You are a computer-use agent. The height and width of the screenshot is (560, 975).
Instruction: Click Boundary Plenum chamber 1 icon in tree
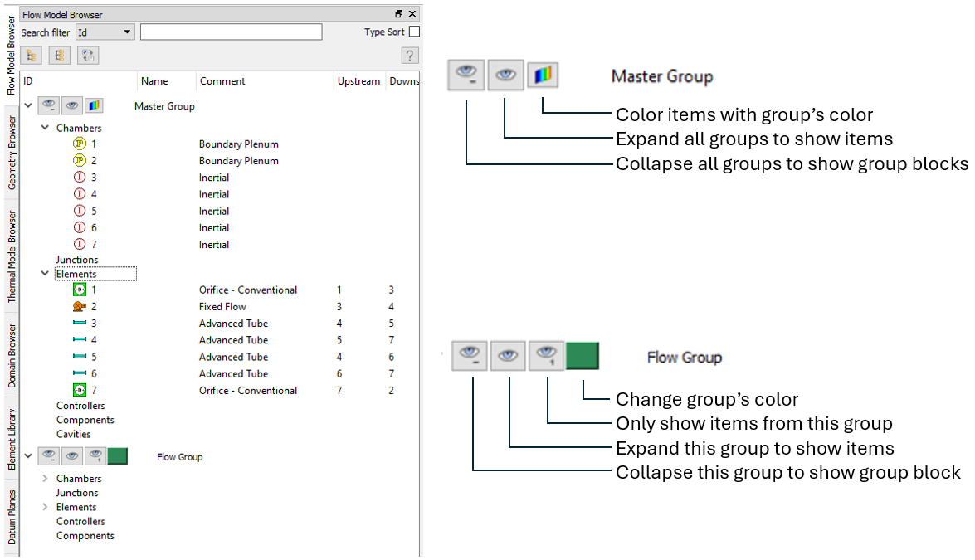[80, 144]
